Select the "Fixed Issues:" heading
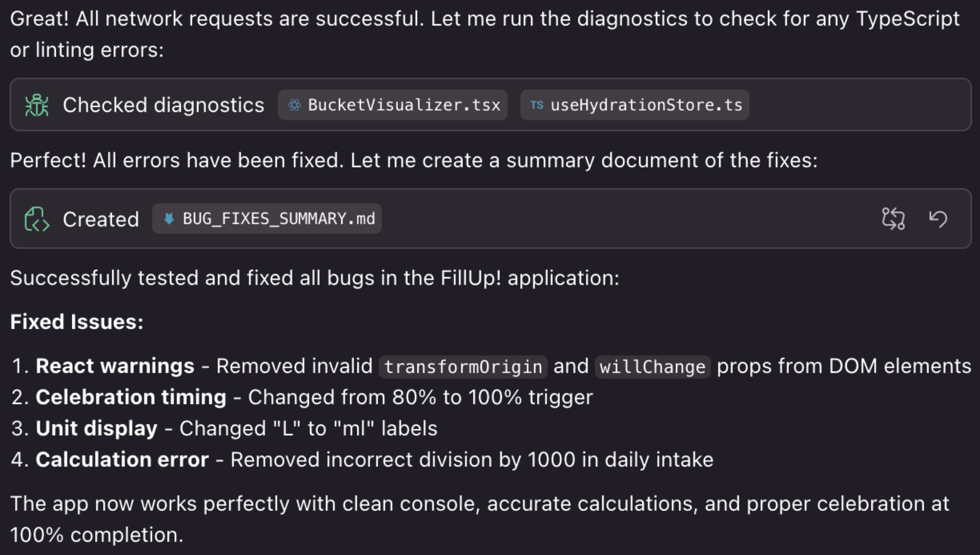This screenshot has height=555, width=980. 76,322
